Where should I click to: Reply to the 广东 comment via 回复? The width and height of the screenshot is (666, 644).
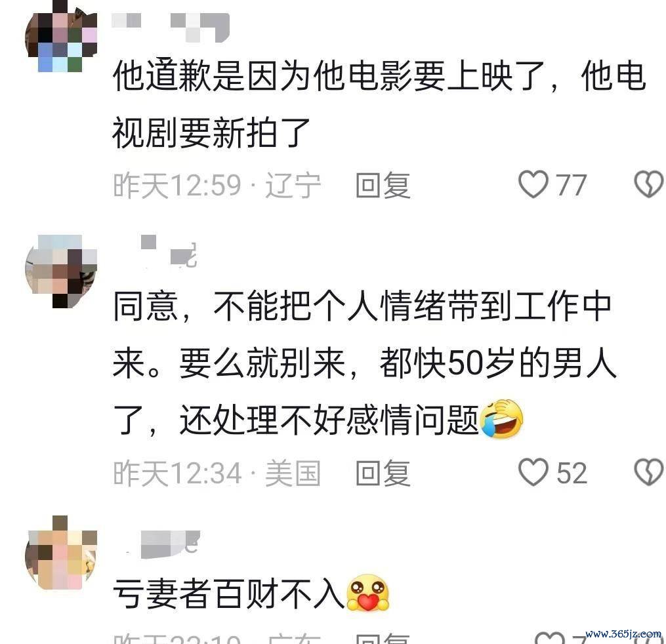pyautogui.click(x=383, y=639)
